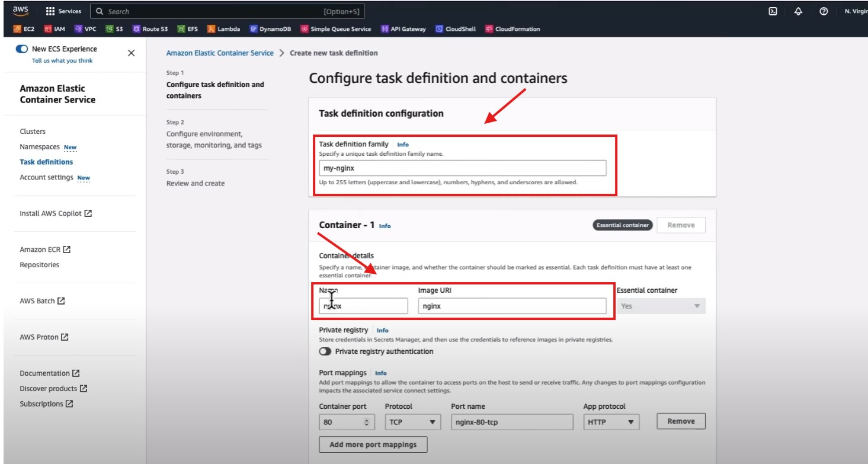Open the Protocol TCP dropdown
The height and width of the screenshot is (464, 868).
point(412,422)
